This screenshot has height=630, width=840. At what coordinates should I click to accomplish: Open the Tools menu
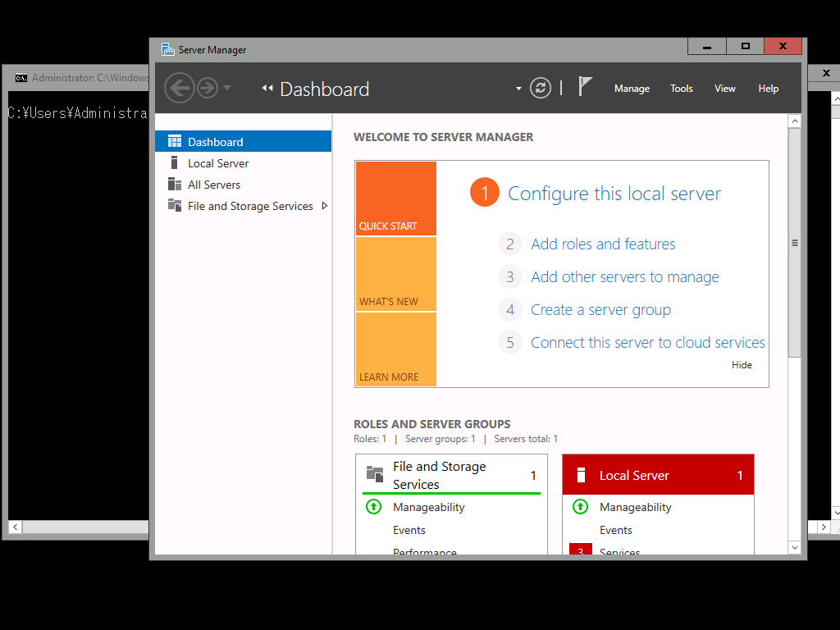pos(682,89)
